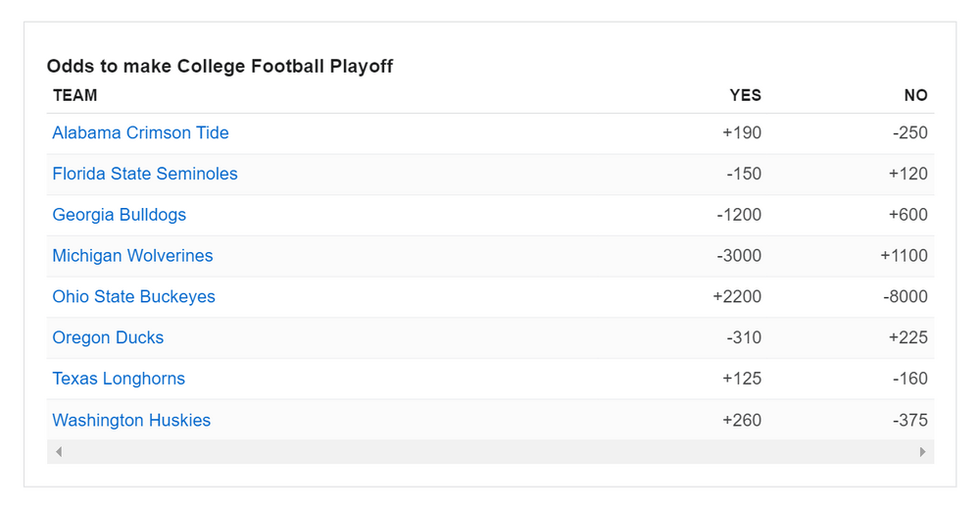
Task: Click the scrollbar right arrow
Action: coord(922,452)
